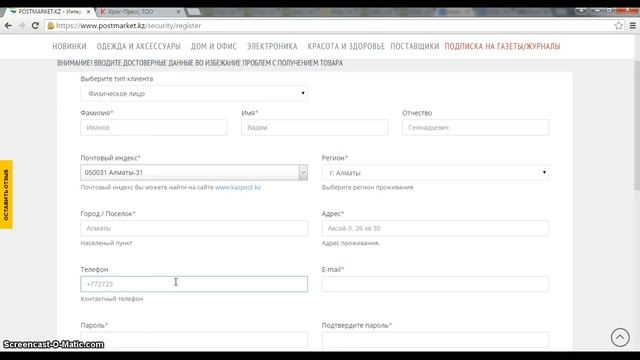Viewport: 640px width, 360px height.
Task: Open ПОСТАВЩИКИ menu item
Action: [x=415, y=47]
